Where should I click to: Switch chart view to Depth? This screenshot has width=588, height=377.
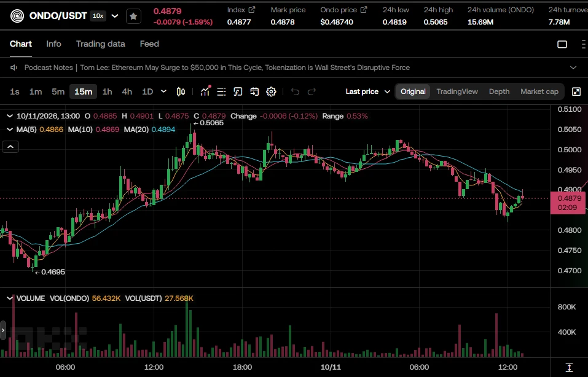tap(499, 91)
